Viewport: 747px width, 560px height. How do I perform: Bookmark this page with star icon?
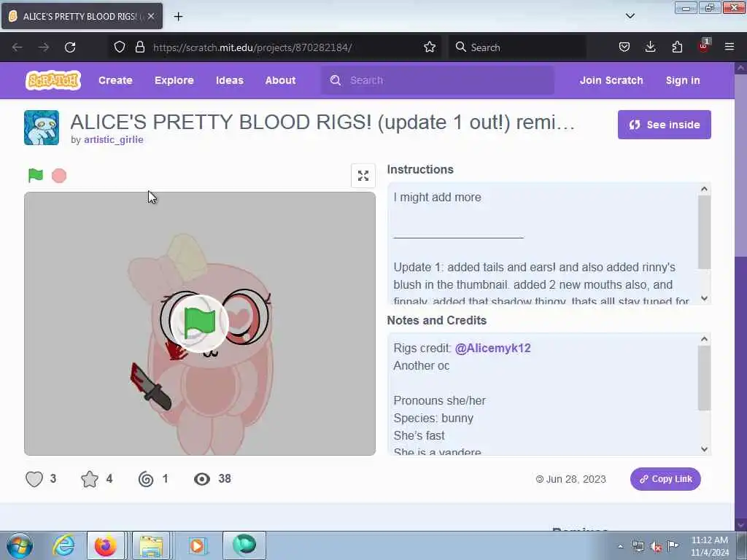pyautogui.click(x=429, y=47)
